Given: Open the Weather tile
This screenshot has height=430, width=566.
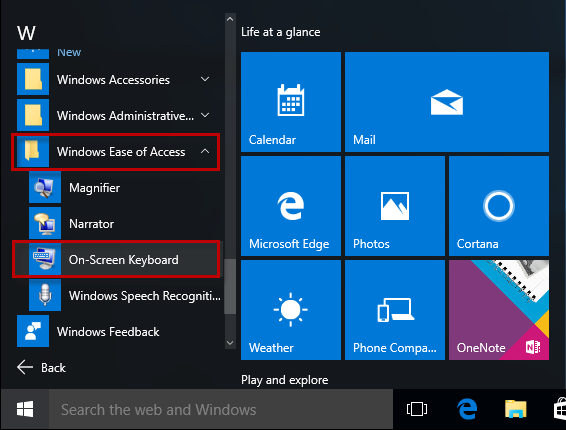Looking at the screenshot, I should 291,310.
